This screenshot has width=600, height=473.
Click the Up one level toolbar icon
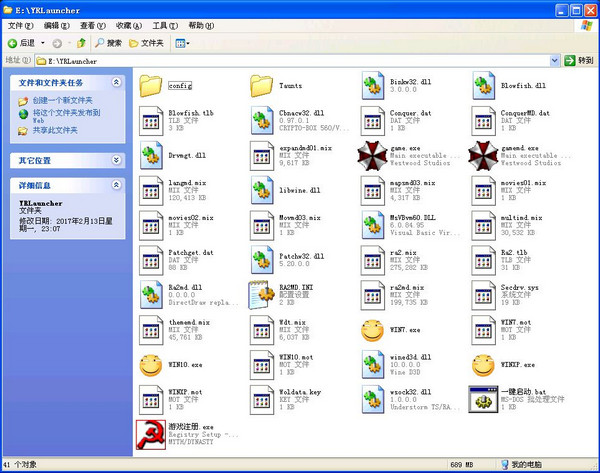[81, 43]
